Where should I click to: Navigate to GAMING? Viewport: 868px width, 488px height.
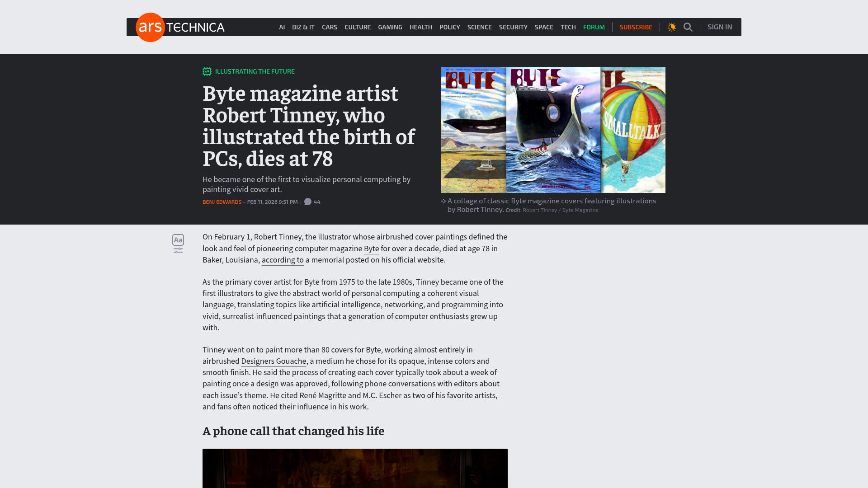coord(390,27)
